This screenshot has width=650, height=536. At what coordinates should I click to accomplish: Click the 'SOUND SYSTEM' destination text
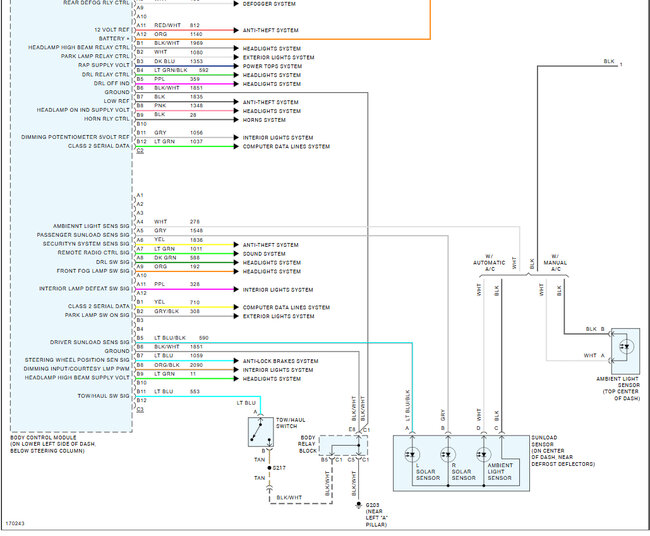click(264, 254)
